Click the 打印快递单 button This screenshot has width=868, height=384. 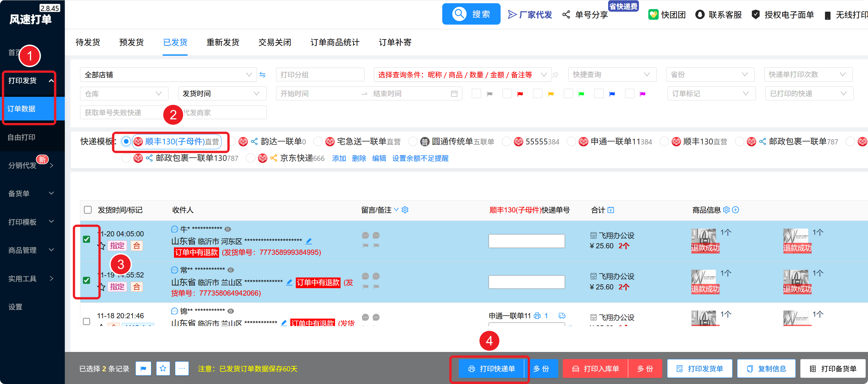click(491, 368)
